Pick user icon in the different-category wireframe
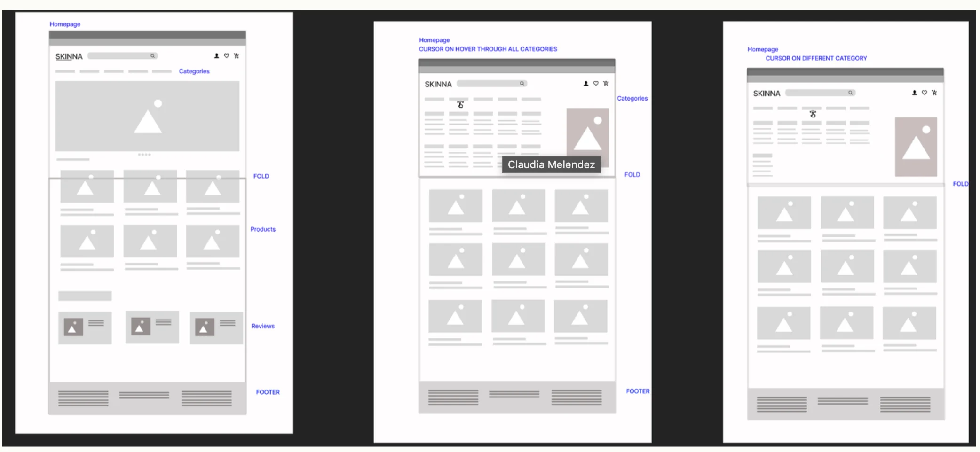 pyautogui.click(x=915, y=93)
